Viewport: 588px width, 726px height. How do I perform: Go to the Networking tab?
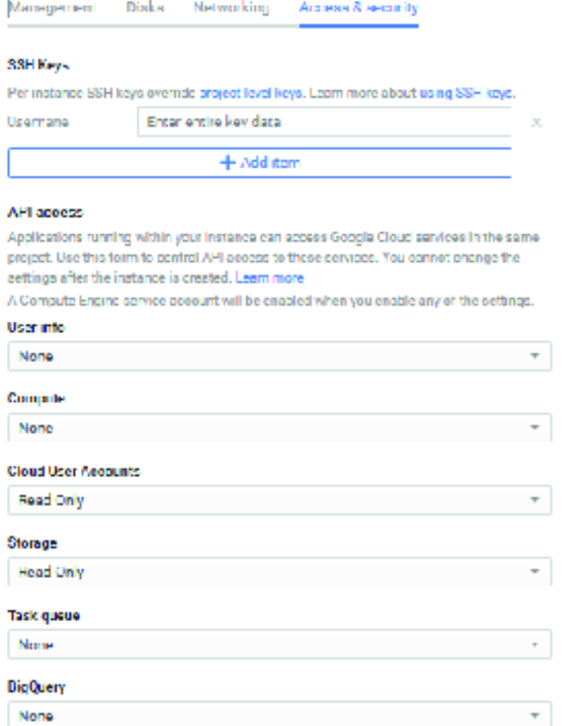230,9
